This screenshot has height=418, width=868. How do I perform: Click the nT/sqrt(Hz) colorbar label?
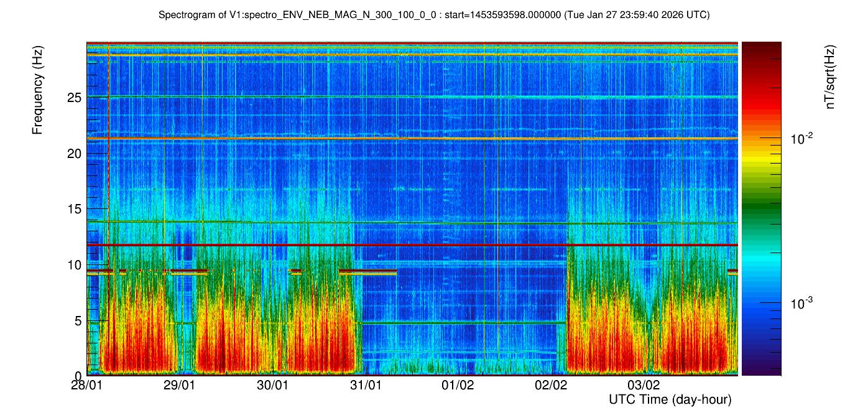(829, 78)
